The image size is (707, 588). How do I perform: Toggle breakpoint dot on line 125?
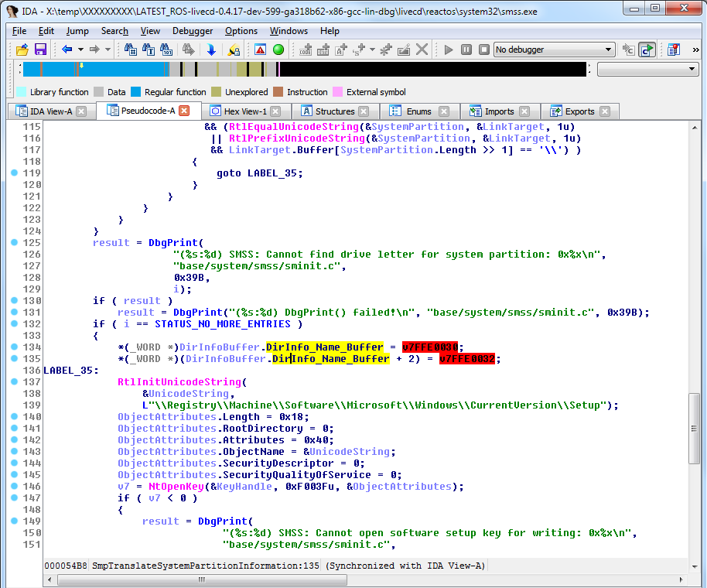(14, 242)
